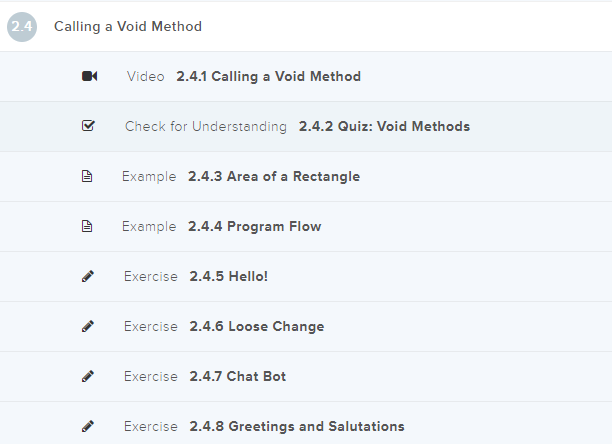Click the pencil icon beside Hello! exercise

pyautogui.click(x=88, y=276)
